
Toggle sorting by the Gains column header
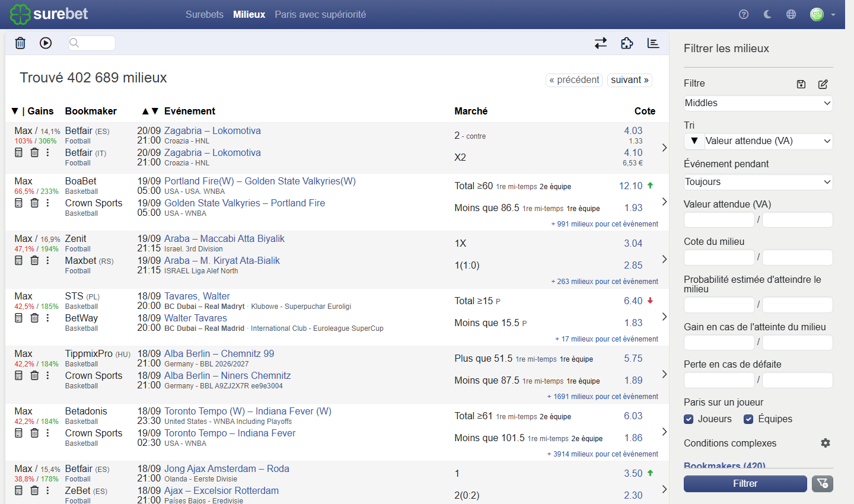33,111
